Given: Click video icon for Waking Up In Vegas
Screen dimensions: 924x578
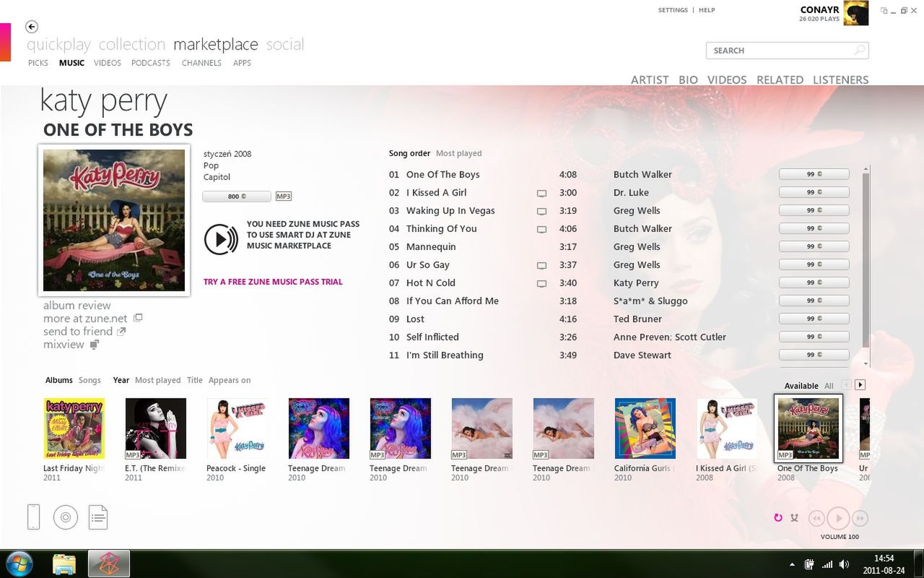Looking at the screenshot, I should point(541,212).
